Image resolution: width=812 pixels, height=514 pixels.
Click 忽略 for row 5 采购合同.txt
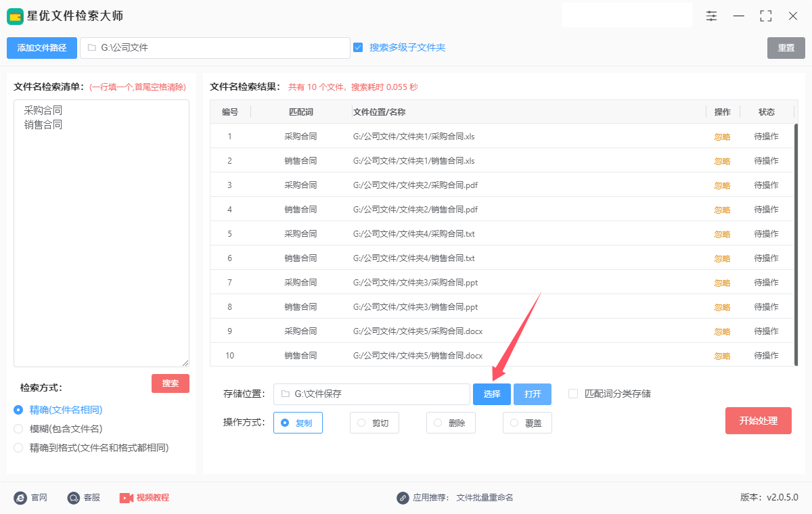point(723,234)
